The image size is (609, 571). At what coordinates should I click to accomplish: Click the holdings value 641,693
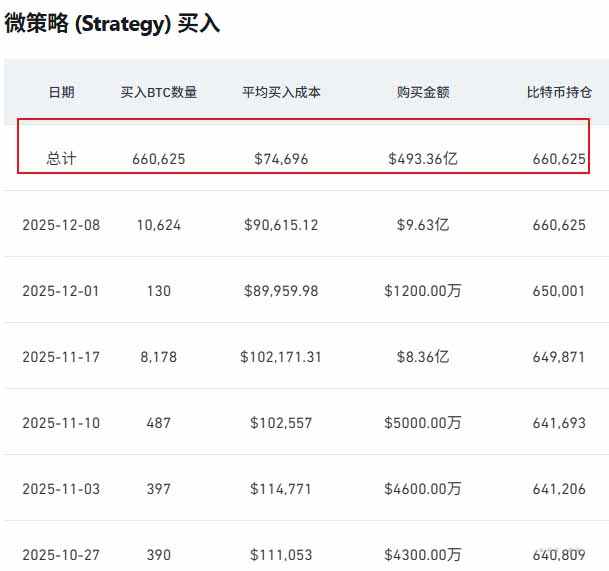(x=559, y=423)
